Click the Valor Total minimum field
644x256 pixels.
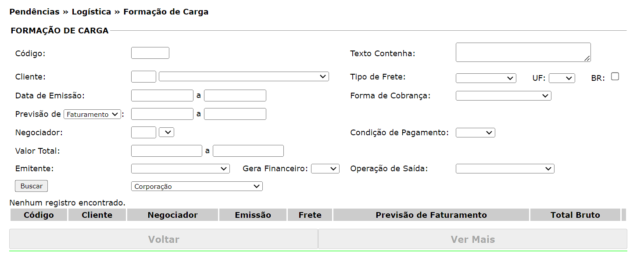pyautogui.click(x=166, y=151)
